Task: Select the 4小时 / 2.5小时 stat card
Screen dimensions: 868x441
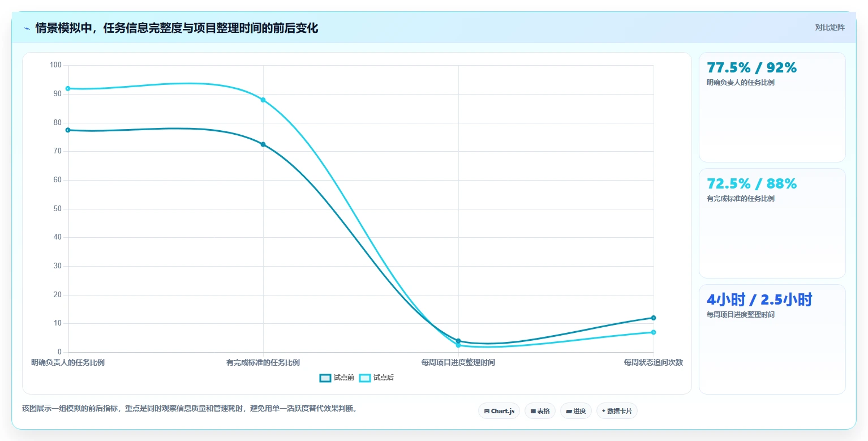Action: [x=772, y=339]
